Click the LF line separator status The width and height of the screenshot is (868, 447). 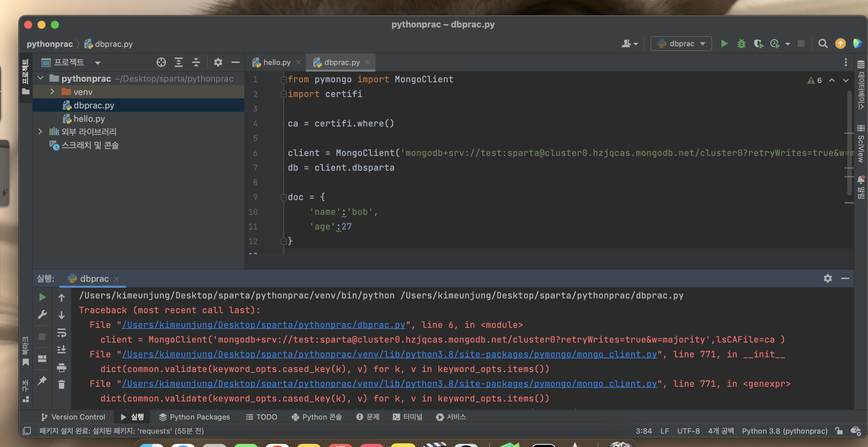665,431
